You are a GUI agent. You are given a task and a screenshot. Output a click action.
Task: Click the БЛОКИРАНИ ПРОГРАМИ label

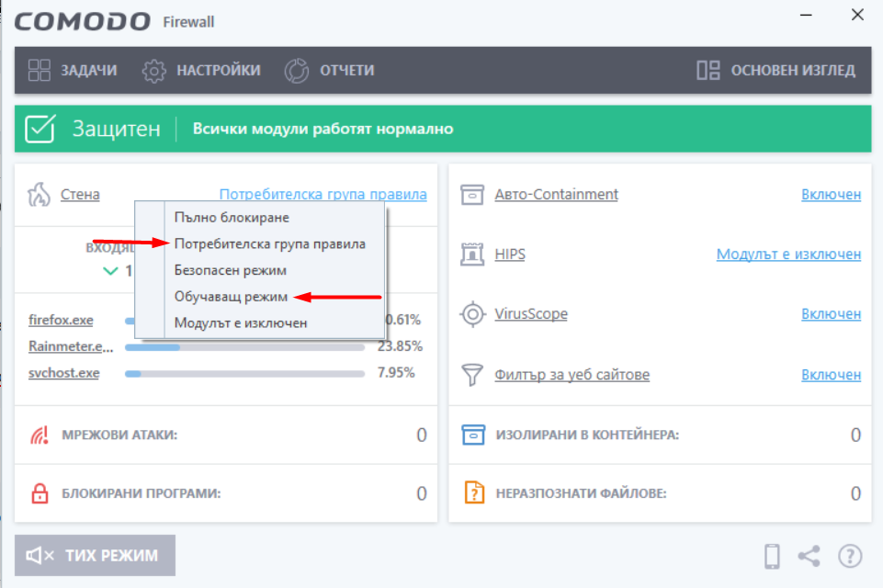[x=142, y=493]
